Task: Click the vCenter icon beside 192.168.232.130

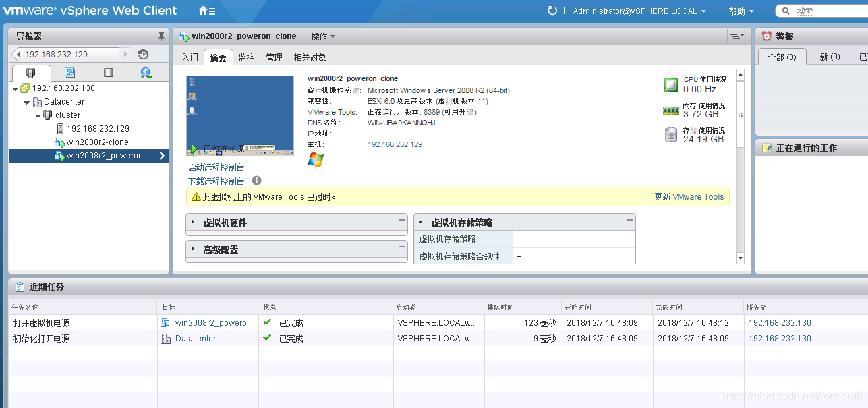Action: (26, 88)
